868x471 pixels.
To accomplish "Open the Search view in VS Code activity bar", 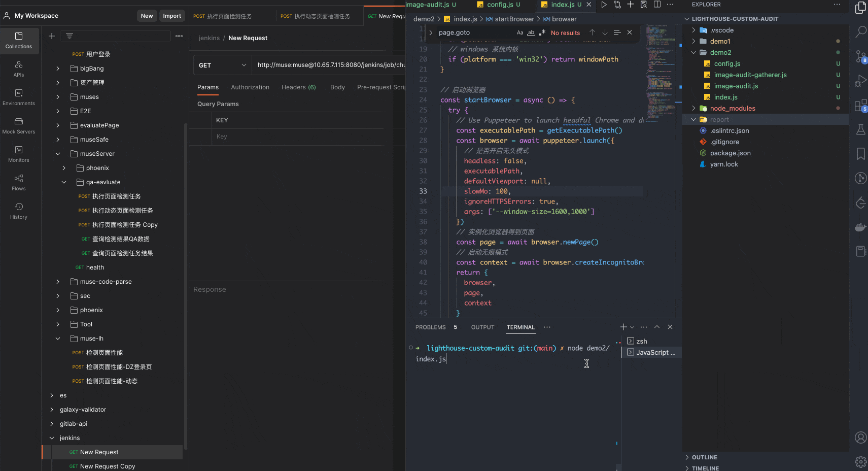I will coord(860,32).
